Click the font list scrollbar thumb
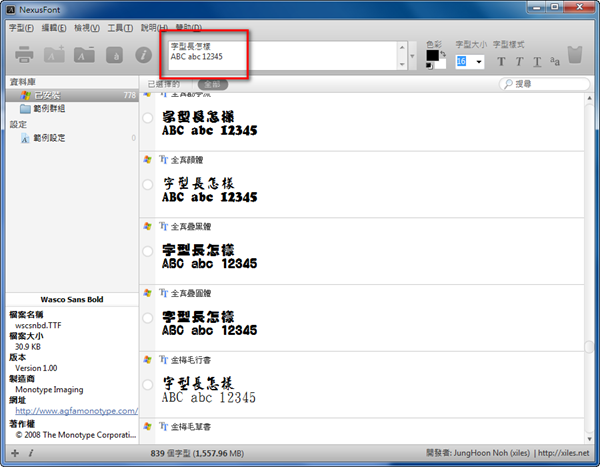Viewport: 600px width, 467px height. click(x=589, y=346)
